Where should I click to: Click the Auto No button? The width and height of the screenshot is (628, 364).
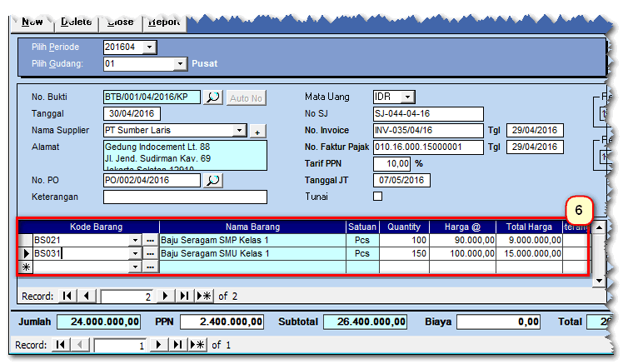(246, 98)
